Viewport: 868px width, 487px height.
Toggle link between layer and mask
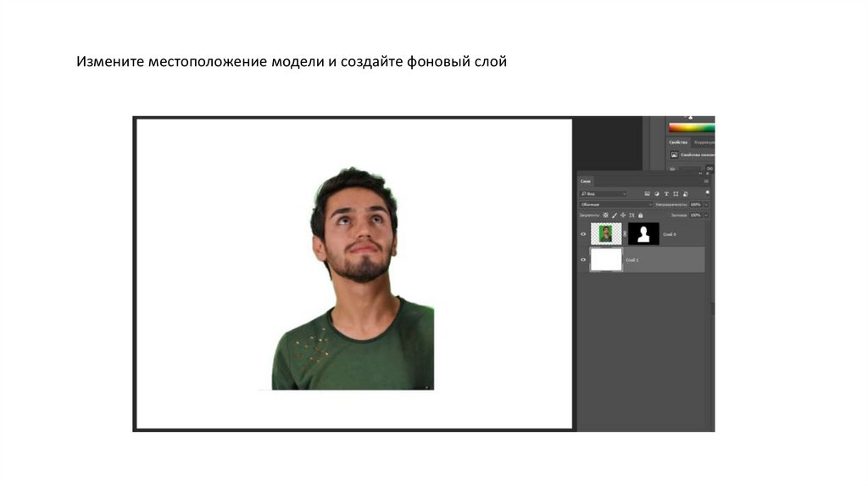(625, 234)
